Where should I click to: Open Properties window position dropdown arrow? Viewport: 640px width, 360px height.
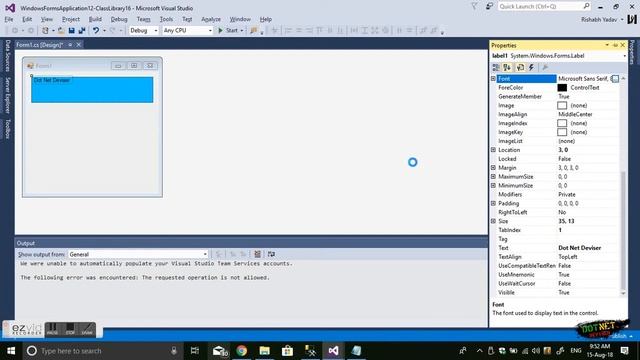tap(607, 45)
